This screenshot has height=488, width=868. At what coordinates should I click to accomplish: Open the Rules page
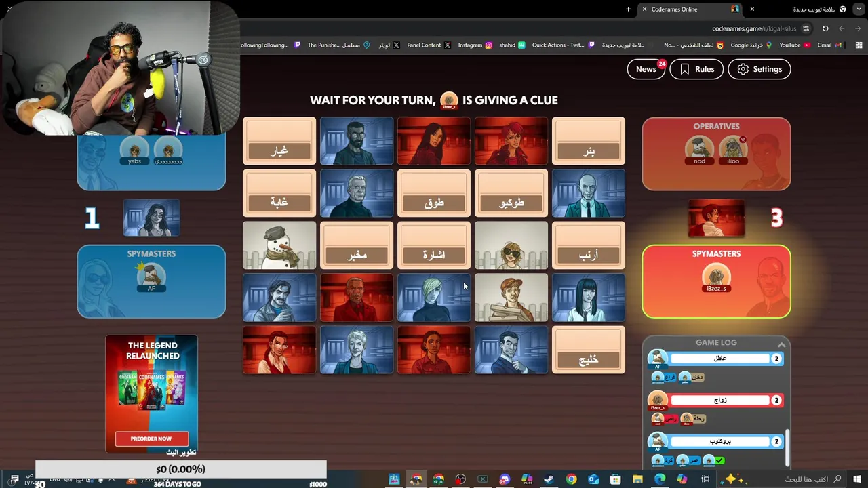pyautogui.click(x=696, y=69)
